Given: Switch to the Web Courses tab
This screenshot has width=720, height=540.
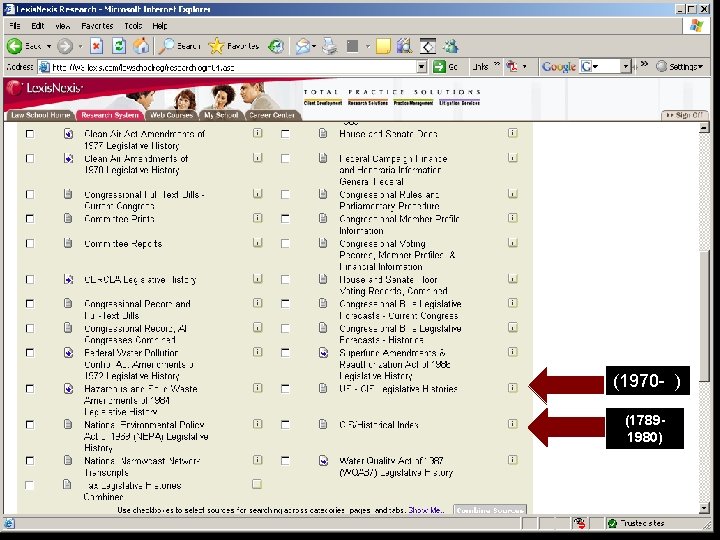Looking at the screenshot, I should (x=171, y=115).
